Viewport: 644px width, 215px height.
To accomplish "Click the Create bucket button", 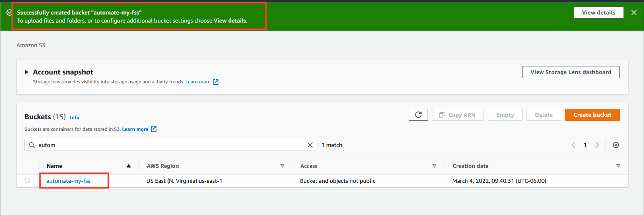I will pyautogui.click(x=593, y=115).
